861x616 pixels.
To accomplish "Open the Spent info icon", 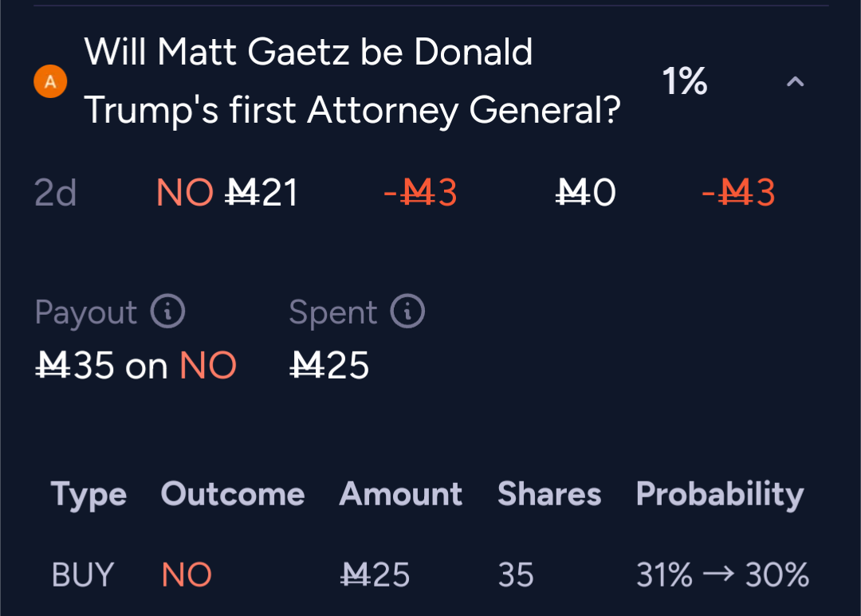I will coord(407,312).
